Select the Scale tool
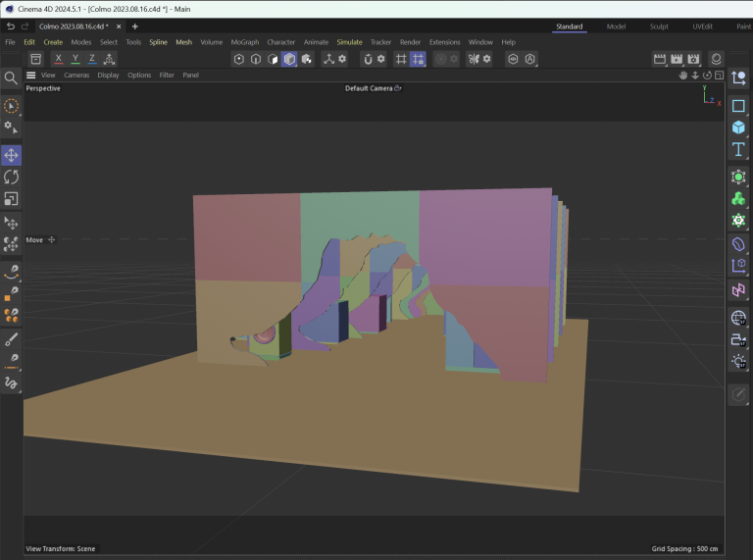The image size is (753, 560). 11,199
